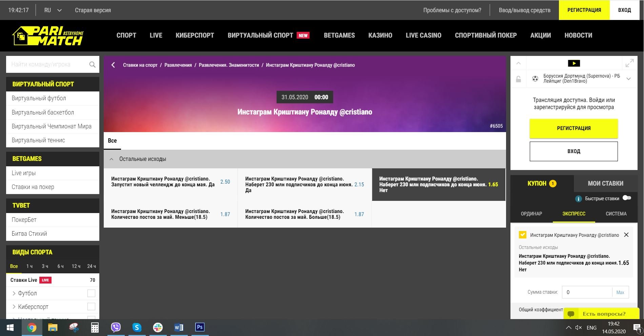Click the yellow Регистрация button in header

point(584,10)
